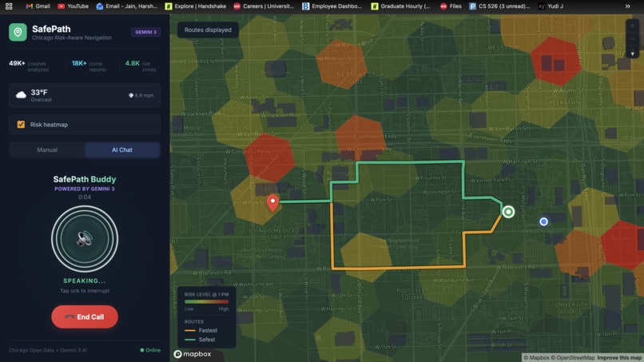
Task: Click the blue current-location dot
Action: click(x=544, y=222)
